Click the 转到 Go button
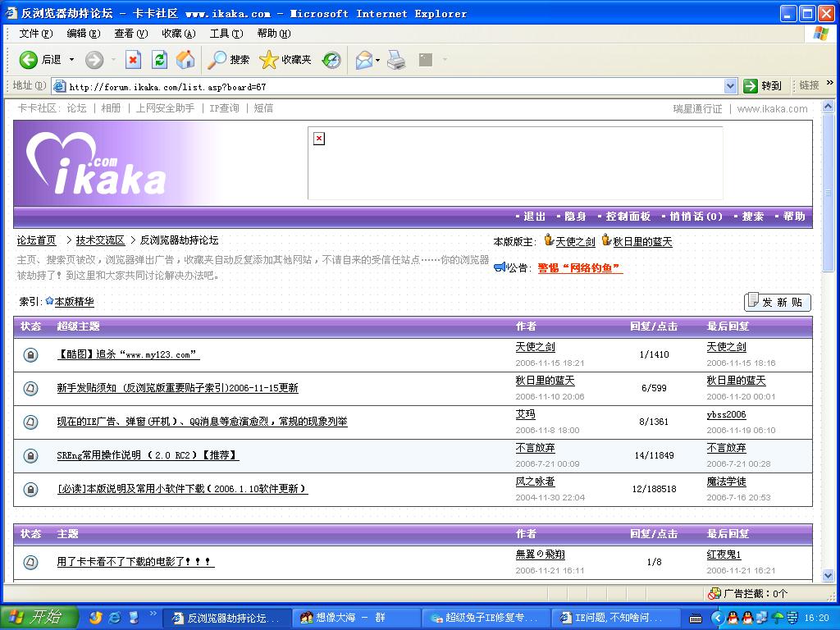 click(763, 85)
